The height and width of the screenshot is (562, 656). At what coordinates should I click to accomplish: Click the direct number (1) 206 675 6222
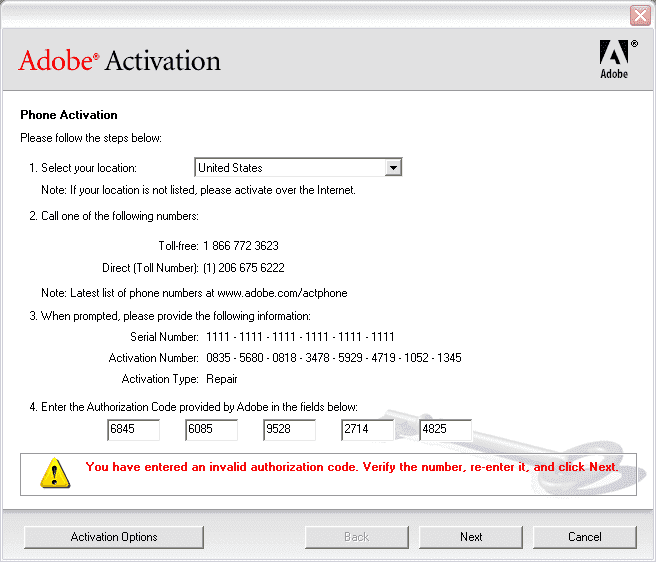[243, 268]
